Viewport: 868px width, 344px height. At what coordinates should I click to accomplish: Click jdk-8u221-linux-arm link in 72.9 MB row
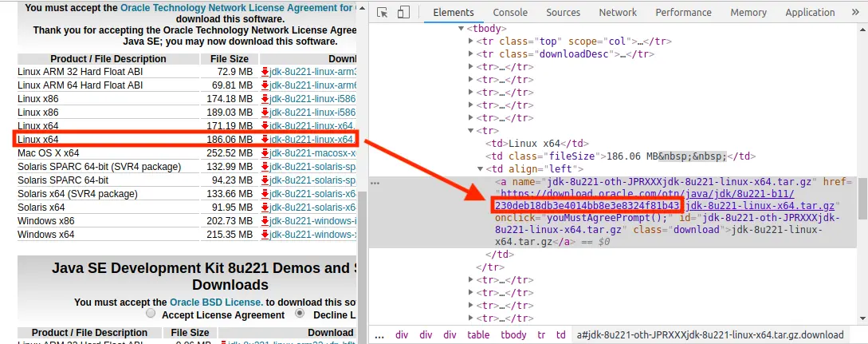pyautogui.click(x=312, y=72)
